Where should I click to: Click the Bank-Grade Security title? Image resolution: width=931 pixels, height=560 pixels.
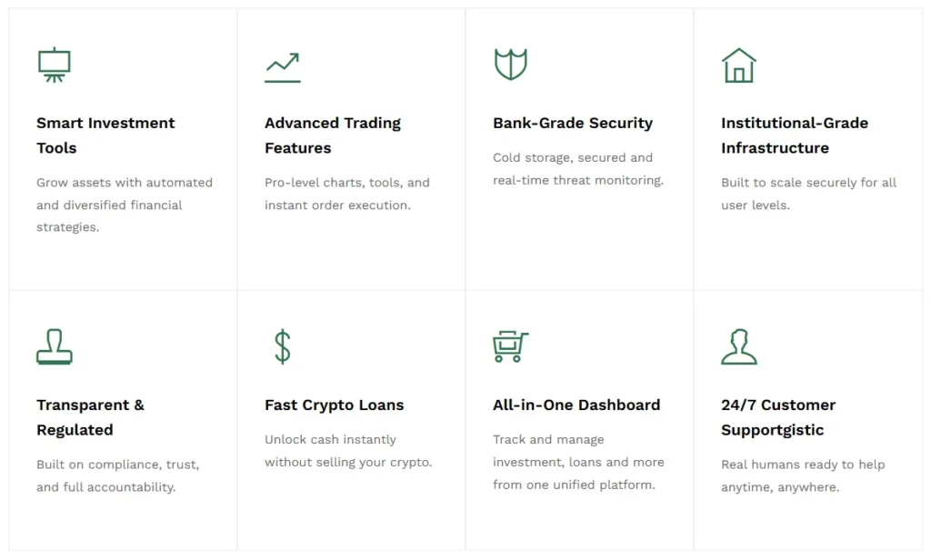point(573,123)
